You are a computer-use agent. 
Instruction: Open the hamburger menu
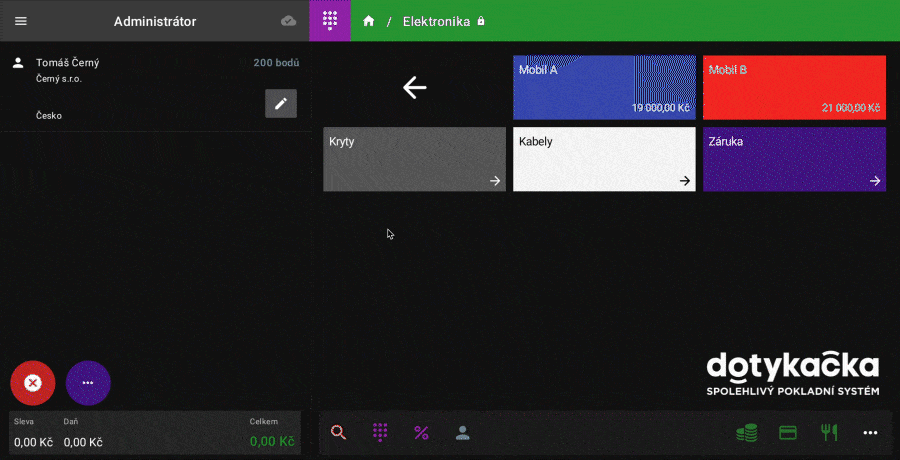pyautogui.click(x=21, y=21)
